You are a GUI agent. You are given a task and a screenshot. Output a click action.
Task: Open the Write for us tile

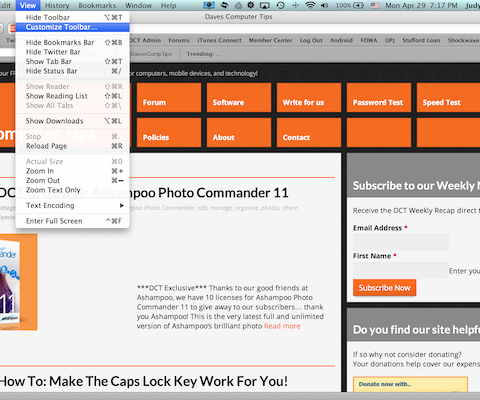tap(309, 97)
